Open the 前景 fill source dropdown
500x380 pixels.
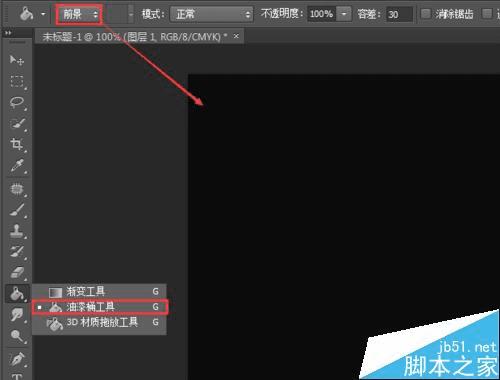[79, 14]
